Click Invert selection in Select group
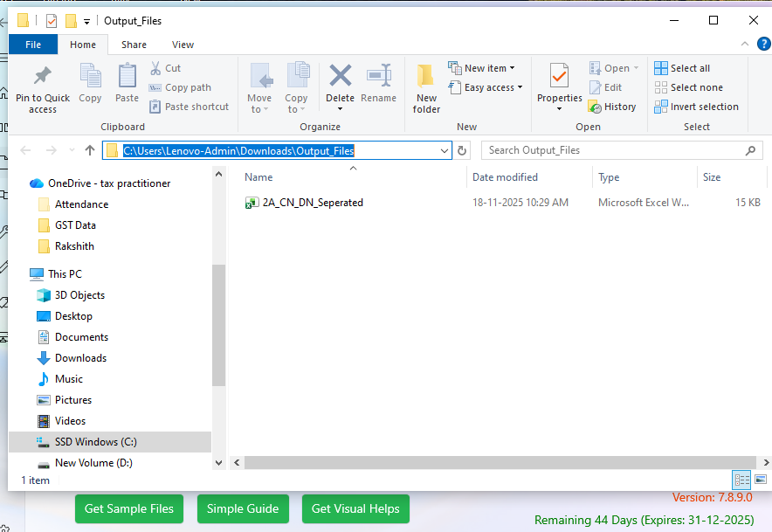This screenshot has width=772, height=532. pos(697,107)
